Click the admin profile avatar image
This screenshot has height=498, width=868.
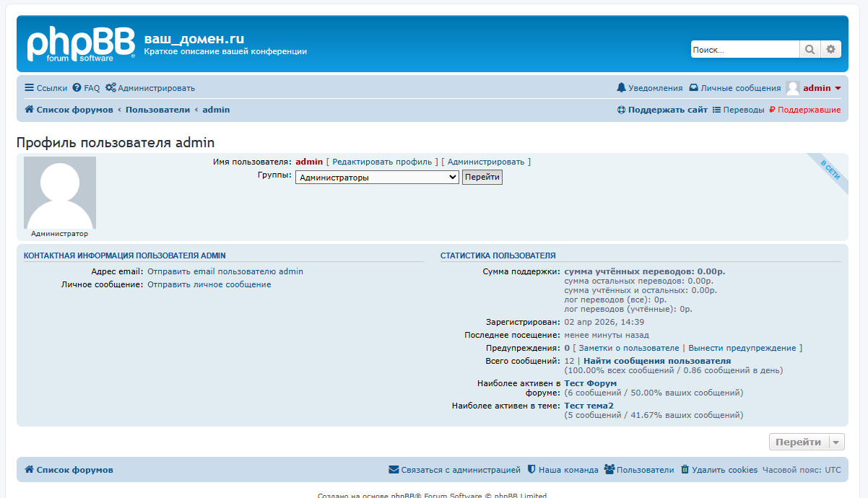(60, 193)
